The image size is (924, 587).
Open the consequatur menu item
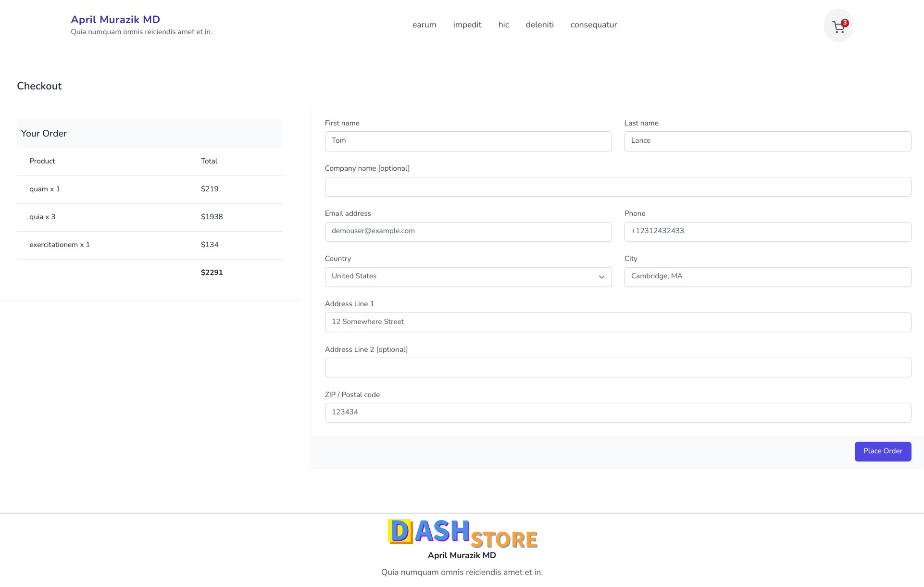pyautogui.click(x=593, y=25)
